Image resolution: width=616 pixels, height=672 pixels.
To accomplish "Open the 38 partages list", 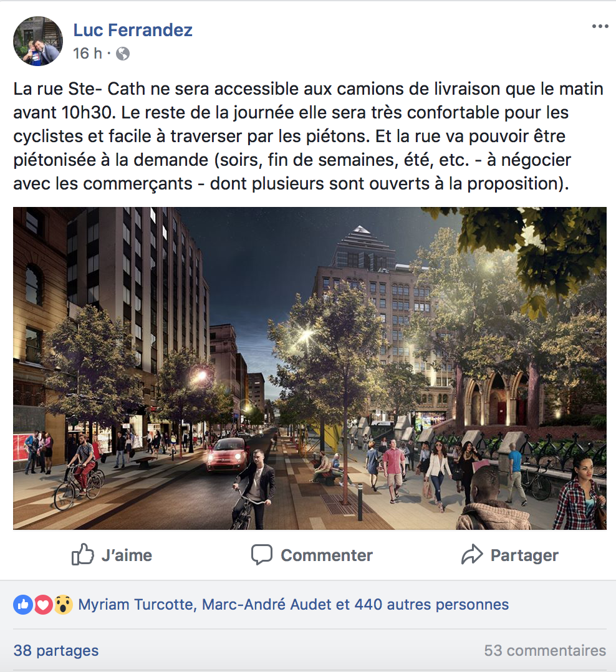I will (x=56, y=650).
